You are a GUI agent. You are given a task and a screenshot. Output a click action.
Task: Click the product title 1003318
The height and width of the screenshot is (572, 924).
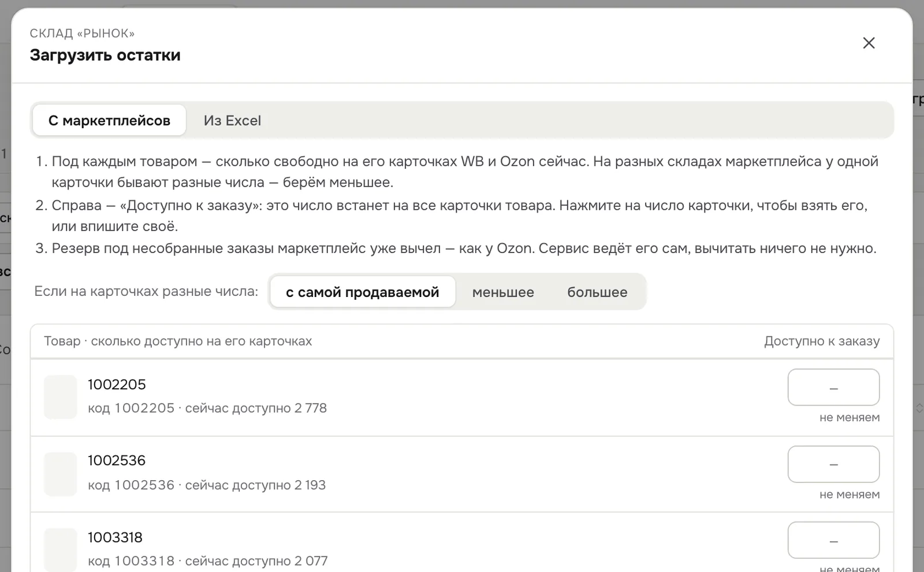pyautogui.click(x=115, y=537)
